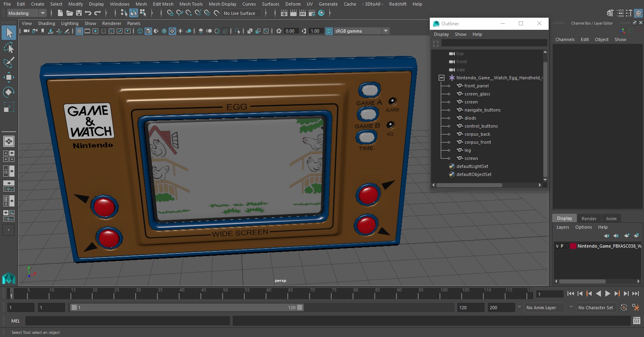Collapse Nintendo_Game_Watch_Egg_Handheld group in Outliner
The width and height of the screenshot is (644, 337).
[442, 78]
